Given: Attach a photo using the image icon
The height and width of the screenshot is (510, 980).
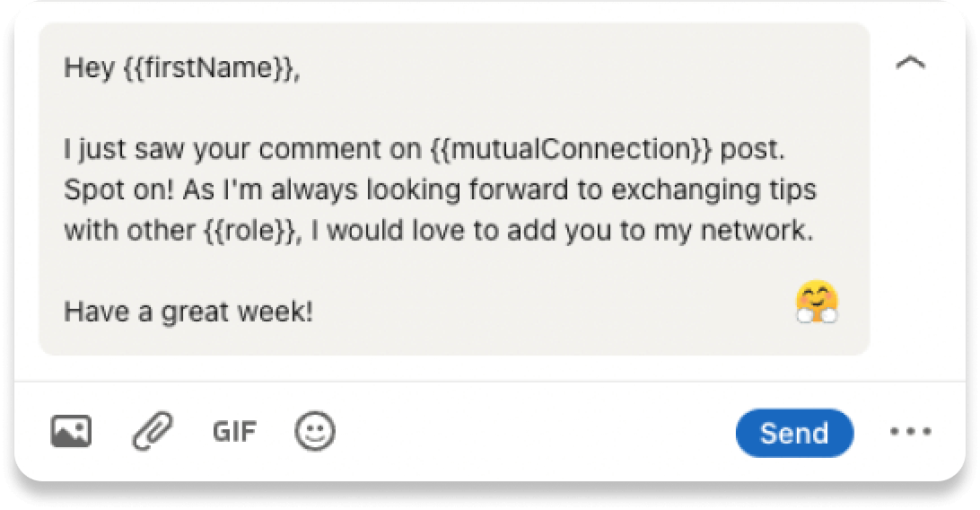Looking at the screenshot, I should coord(70,433).
